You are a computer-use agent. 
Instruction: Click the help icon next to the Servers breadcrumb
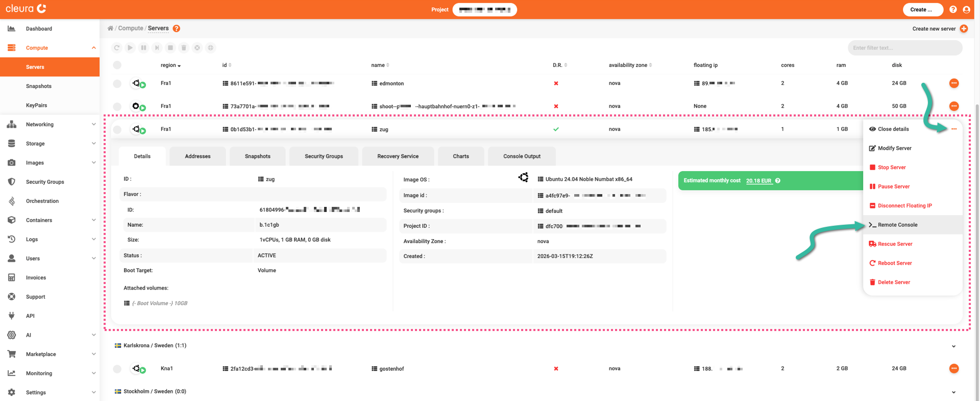point(176,29)
